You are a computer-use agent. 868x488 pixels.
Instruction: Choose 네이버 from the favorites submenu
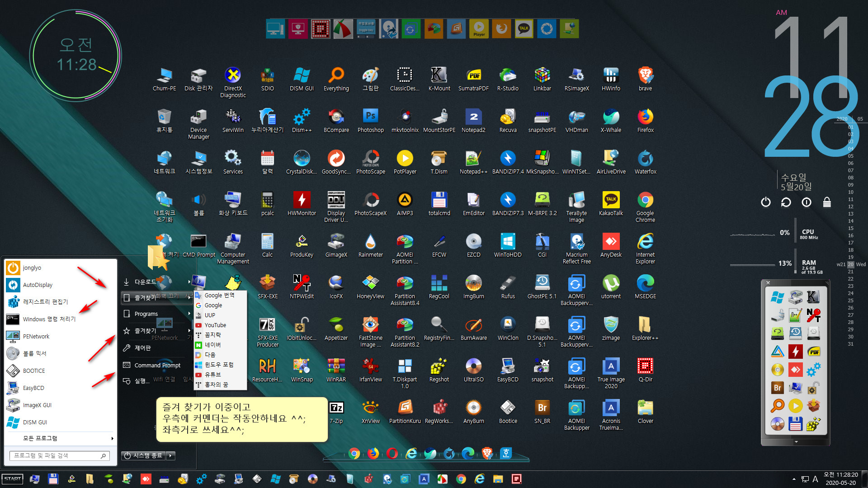pyautogui.click(x=220, y=345)
